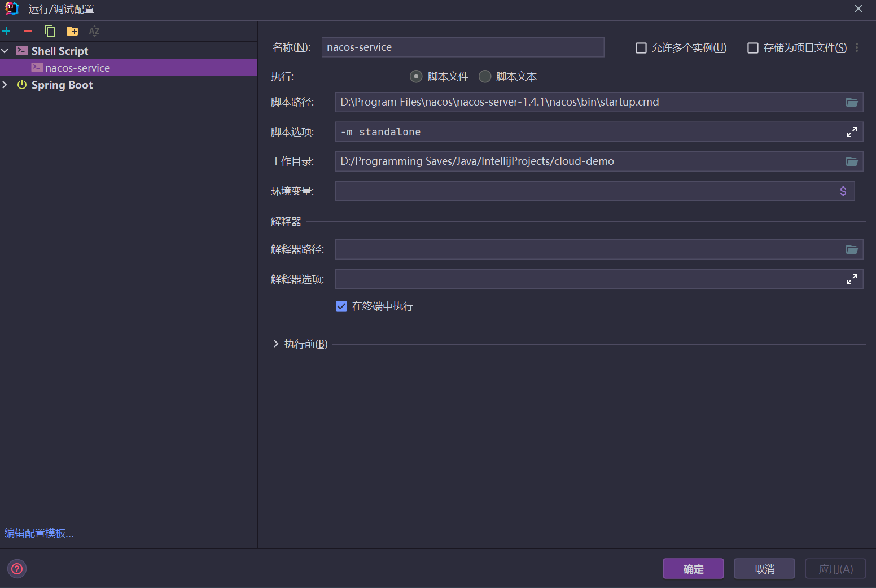Click the IntelliJ logo in title bar
This screenshot has width=876, height=588.
[12, 8]
